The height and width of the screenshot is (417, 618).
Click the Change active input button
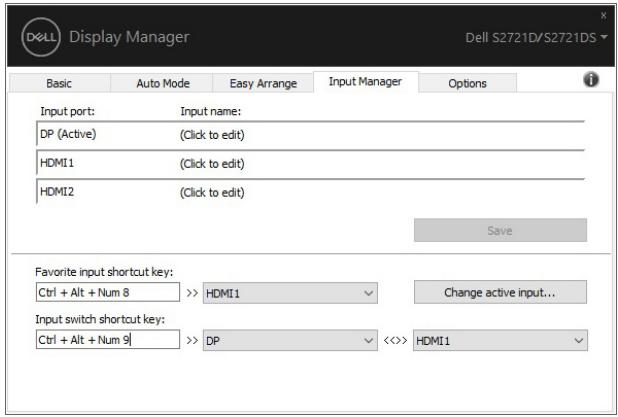coord(500,292)
